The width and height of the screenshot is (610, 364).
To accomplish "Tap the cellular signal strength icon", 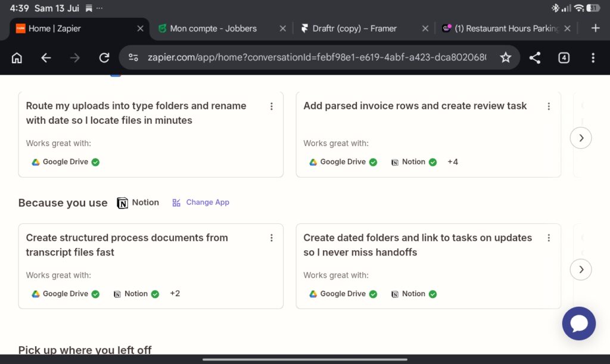I will pyautogui.click(x=566, y=8).
